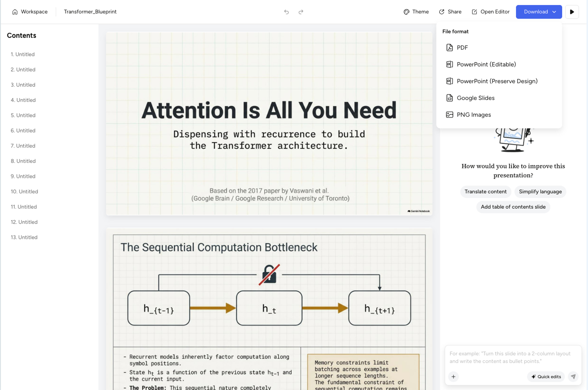Click the Transformer_Blueprint title
Viewport: 588px width, 390px height.
click(x=90, y=12)
